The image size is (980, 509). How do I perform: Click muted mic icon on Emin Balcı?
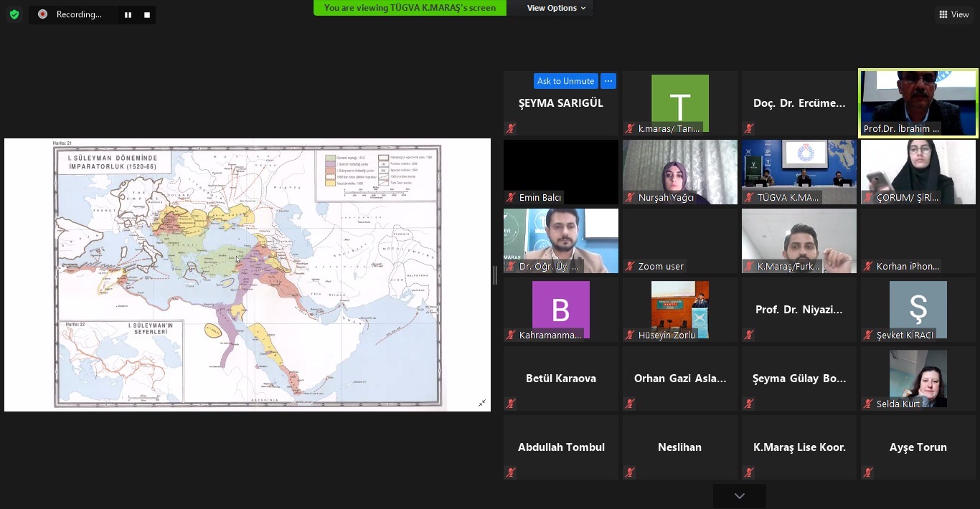[511, 197]
